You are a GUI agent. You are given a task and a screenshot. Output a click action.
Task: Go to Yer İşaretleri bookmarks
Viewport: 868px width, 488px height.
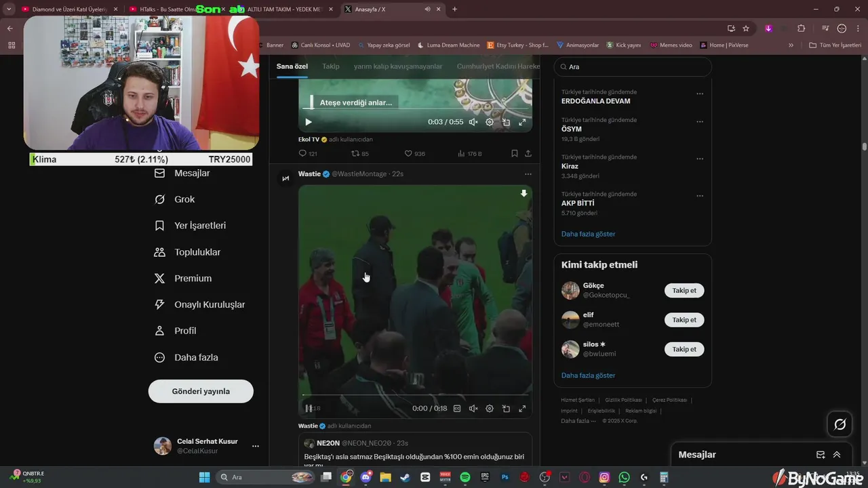click(x=191, y=226)
